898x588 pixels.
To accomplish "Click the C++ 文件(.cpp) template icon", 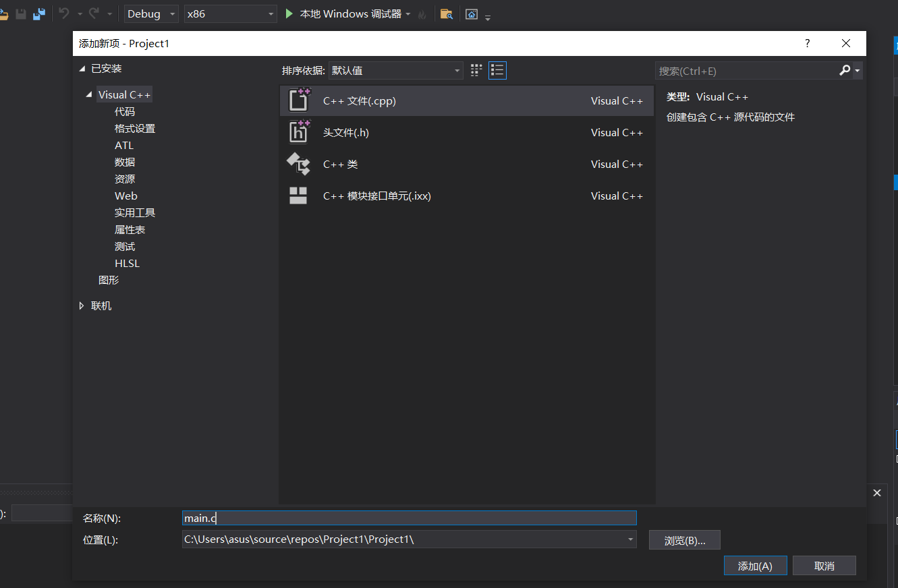I will (299, 100).
